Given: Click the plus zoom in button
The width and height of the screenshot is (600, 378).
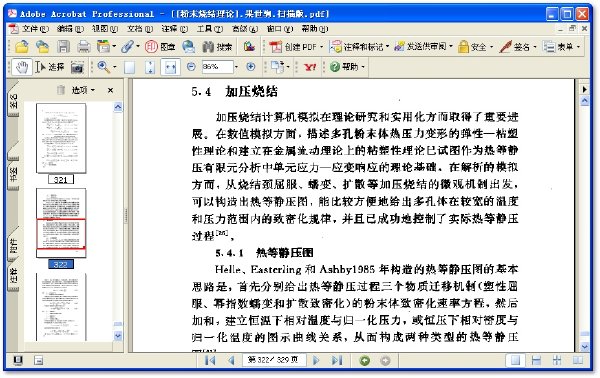Looking at the screenshot, I should tap(251, 67).
